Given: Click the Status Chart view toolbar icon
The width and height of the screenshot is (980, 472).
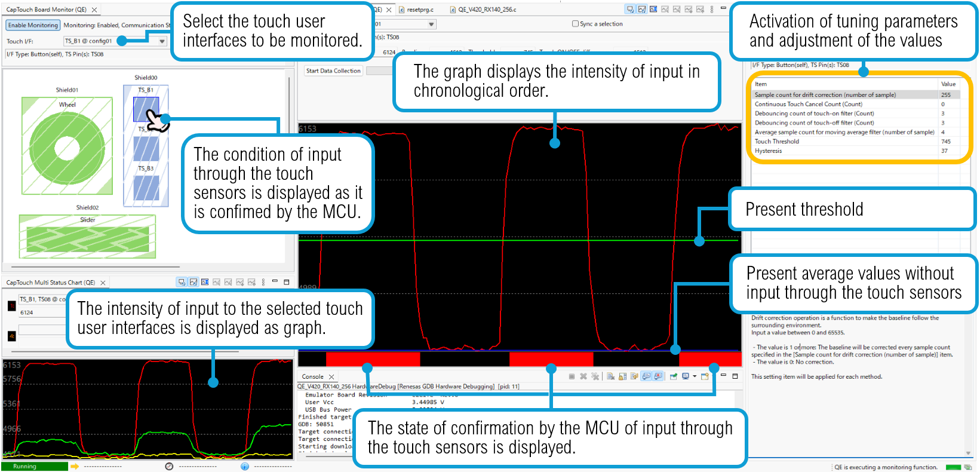Looking at the screenshot, I should coord(641,10).
